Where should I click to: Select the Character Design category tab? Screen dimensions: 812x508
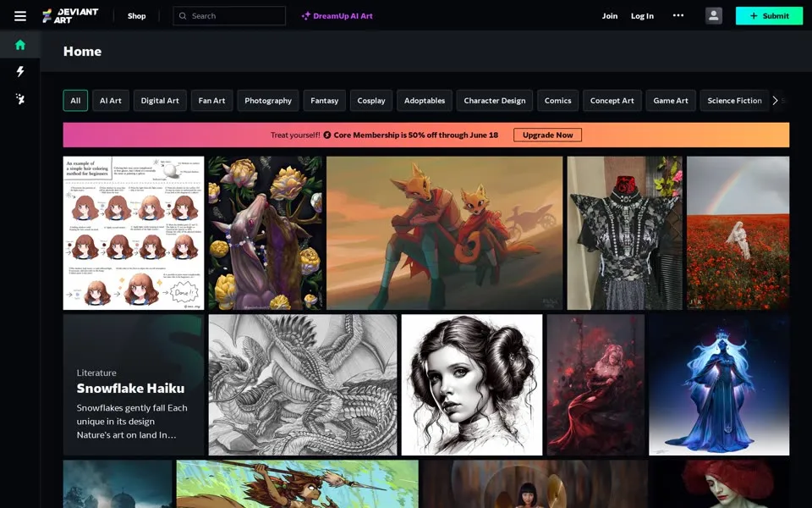(x=495, y=101)
